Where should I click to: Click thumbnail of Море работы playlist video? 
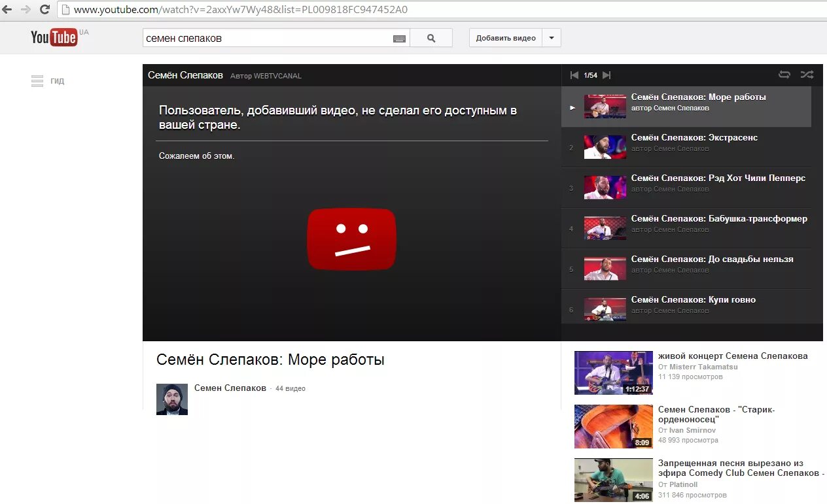(x=605, y=107)
